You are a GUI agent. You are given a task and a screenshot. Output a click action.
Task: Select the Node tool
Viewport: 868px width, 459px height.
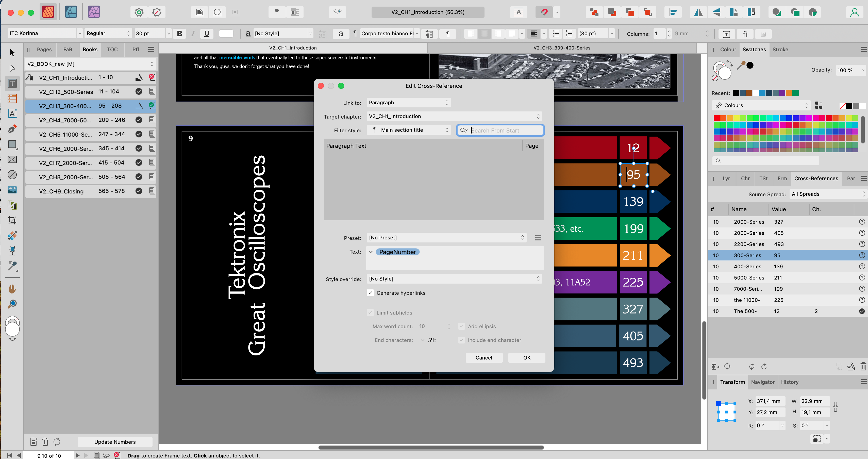point(12,68)
